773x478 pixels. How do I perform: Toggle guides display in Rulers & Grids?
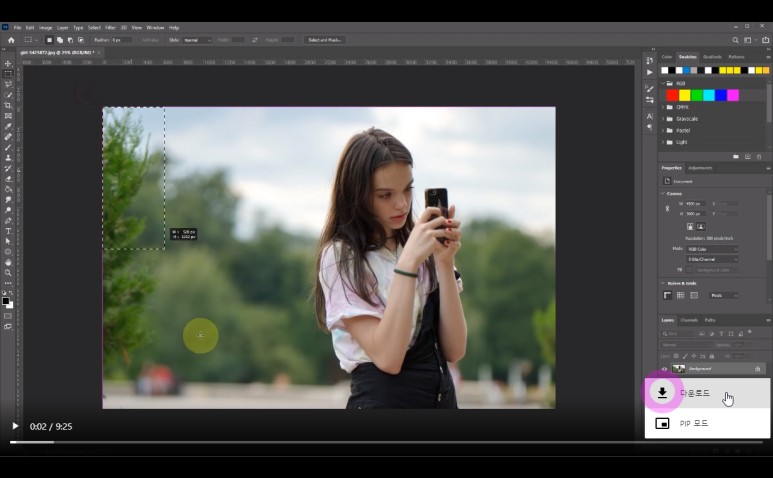tap(694, 295)
